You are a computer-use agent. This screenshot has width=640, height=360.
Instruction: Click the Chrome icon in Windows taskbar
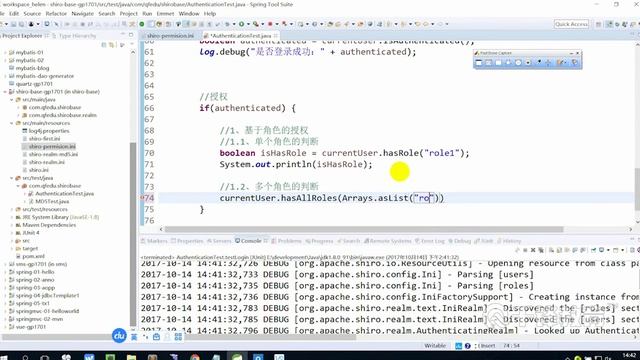pyautogui.click(x=195, y=357)
